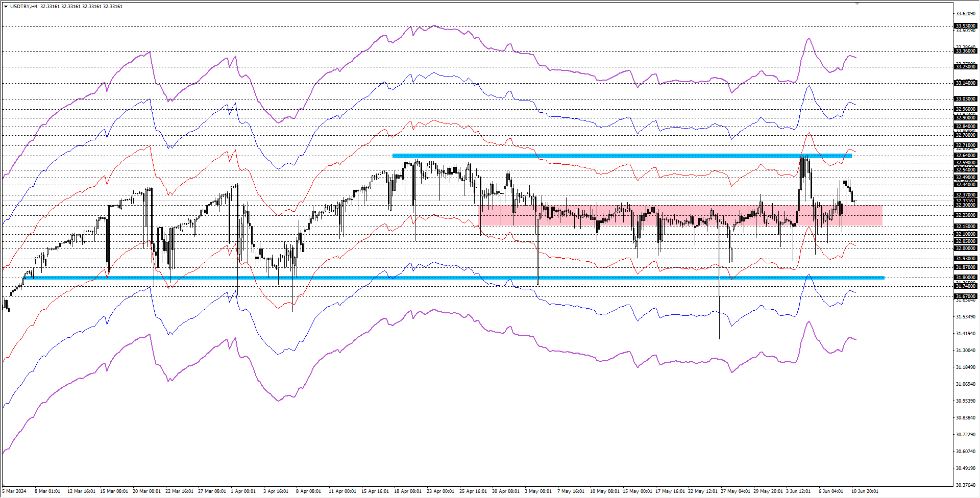980x498 pixels.
Task: Click the 27 May 04:01 date label
Action: pyautogui.click(x=735, y=491)
